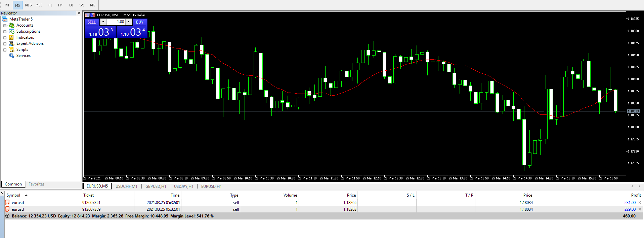
Task: Switch chart to M1 timeframe
Action: pos(7,5)
